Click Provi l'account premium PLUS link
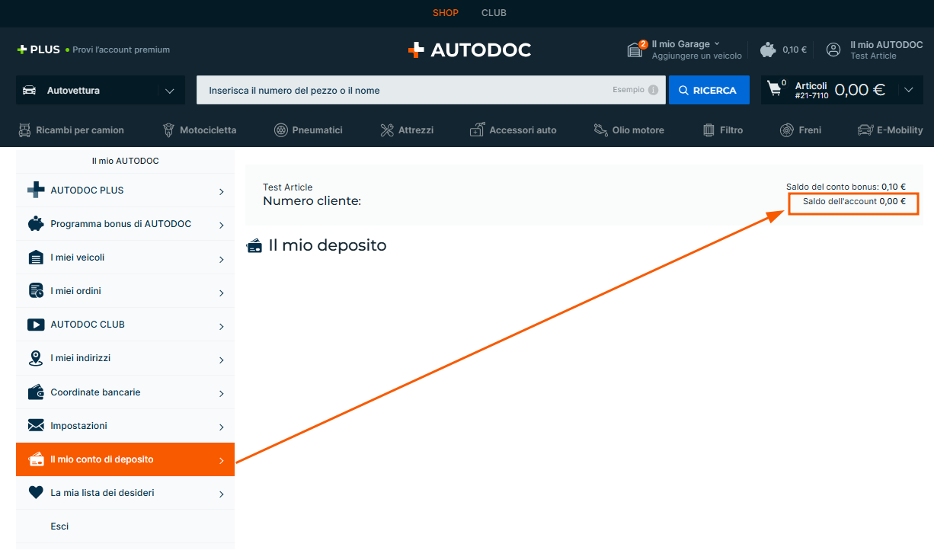 (120, 50)
